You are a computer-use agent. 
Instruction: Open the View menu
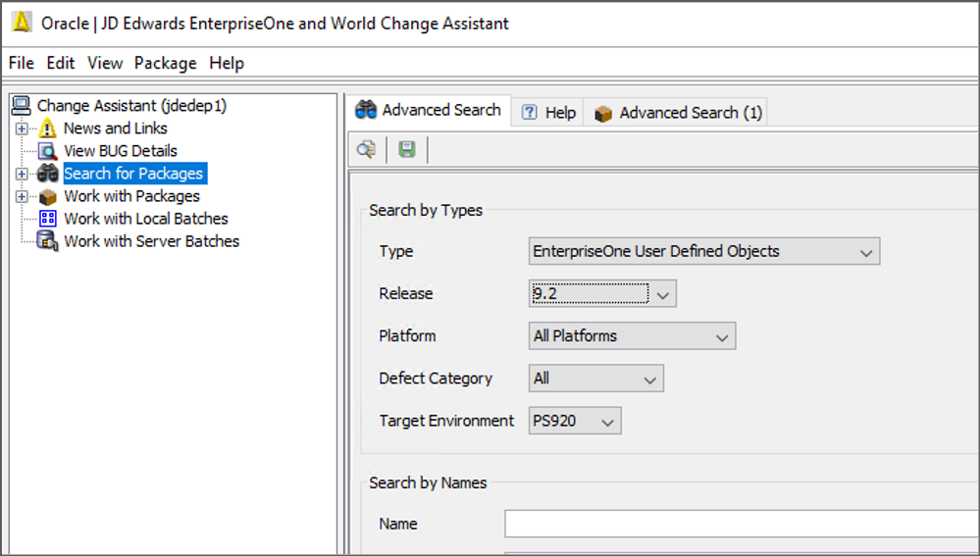click(105, 63)
